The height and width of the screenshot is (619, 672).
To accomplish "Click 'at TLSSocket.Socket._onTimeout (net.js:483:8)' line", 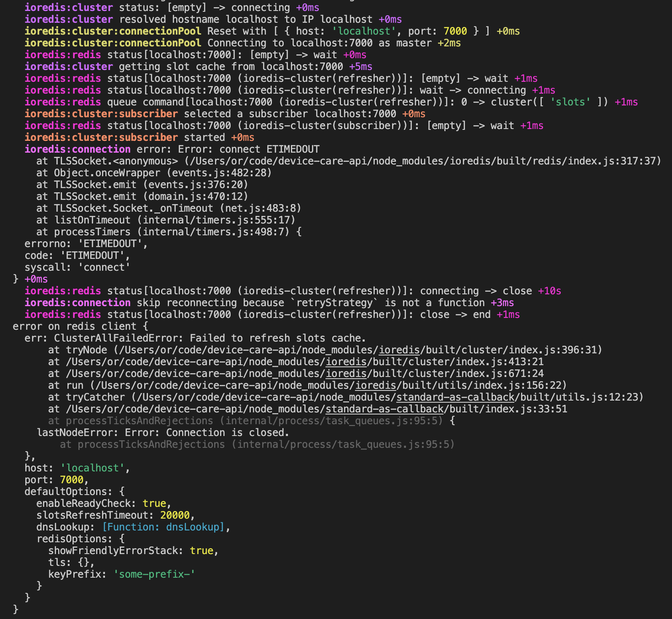I will (169, 208).
